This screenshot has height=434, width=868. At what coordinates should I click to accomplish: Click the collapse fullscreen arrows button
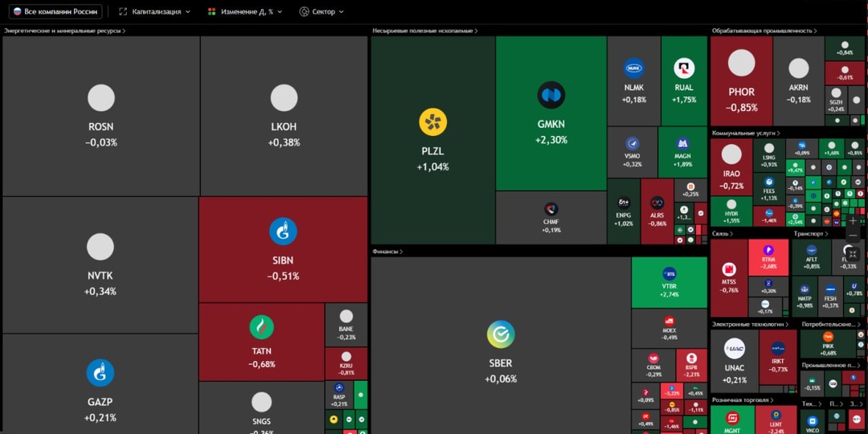(853, 253)
